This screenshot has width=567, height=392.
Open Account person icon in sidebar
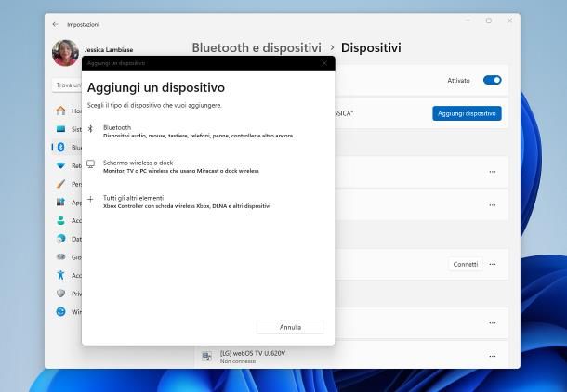pyautogui.click(x=60, y=220)
